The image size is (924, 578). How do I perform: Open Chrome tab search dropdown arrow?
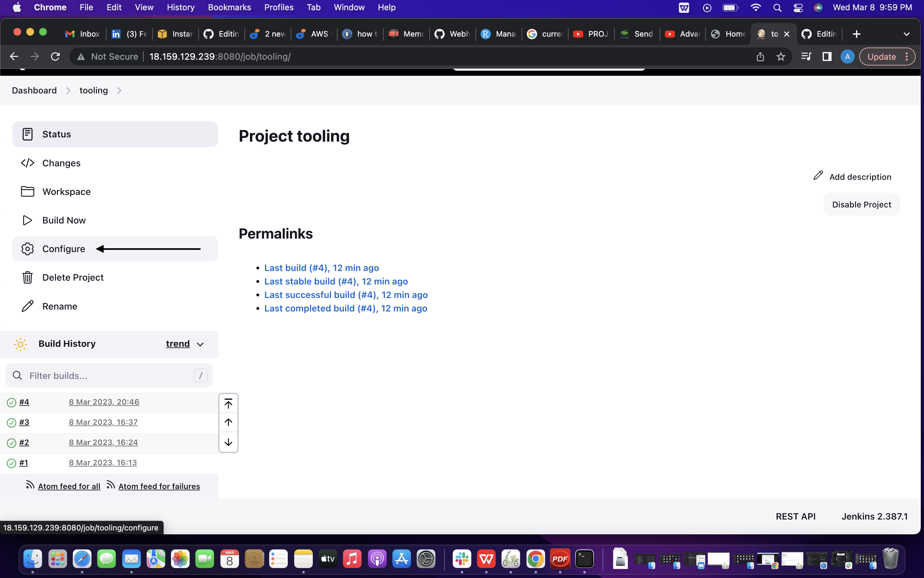pos(906,34)
